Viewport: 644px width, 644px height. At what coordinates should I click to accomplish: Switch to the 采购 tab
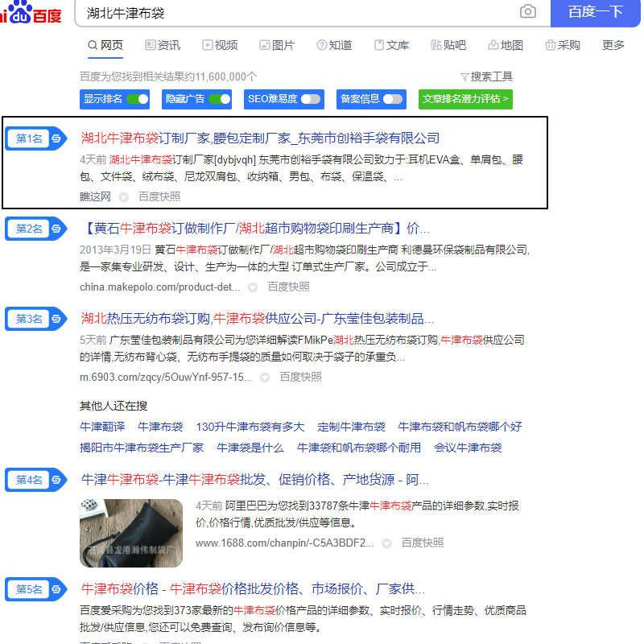[563, 45]
